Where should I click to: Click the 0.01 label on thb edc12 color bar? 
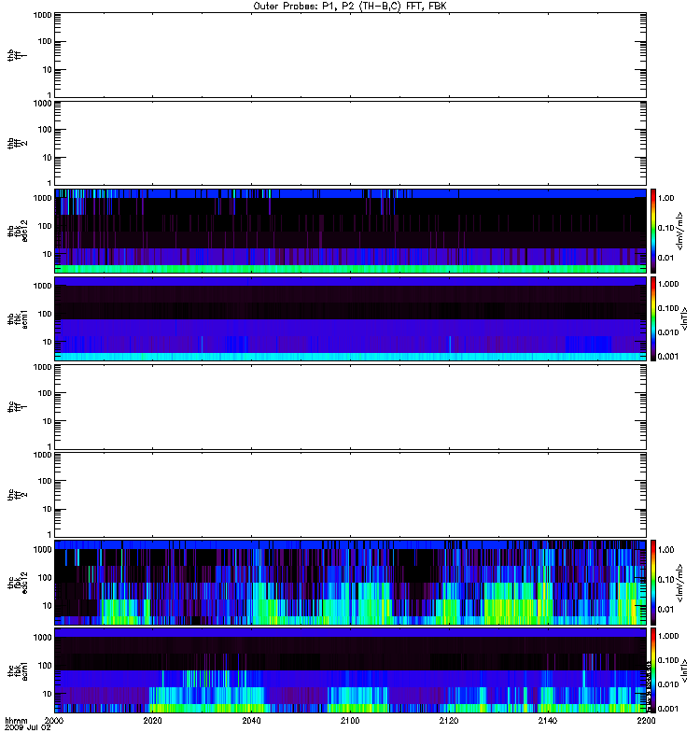665,258
